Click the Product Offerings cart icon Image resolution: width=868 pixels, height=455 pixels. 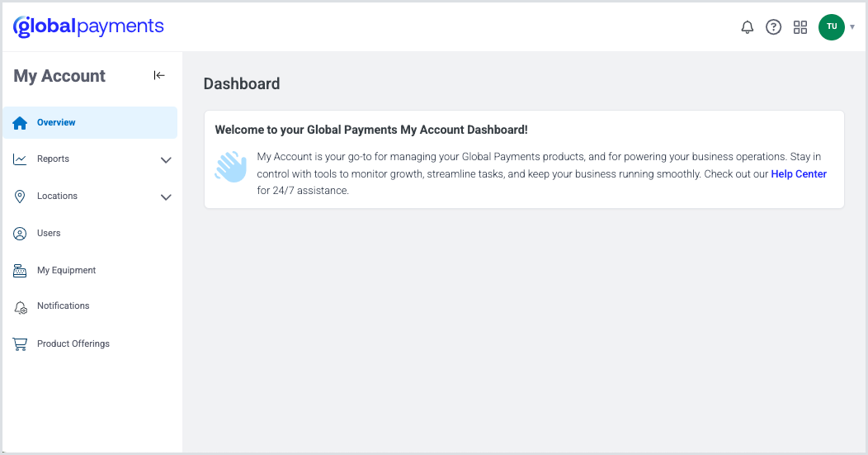point(21,344)
